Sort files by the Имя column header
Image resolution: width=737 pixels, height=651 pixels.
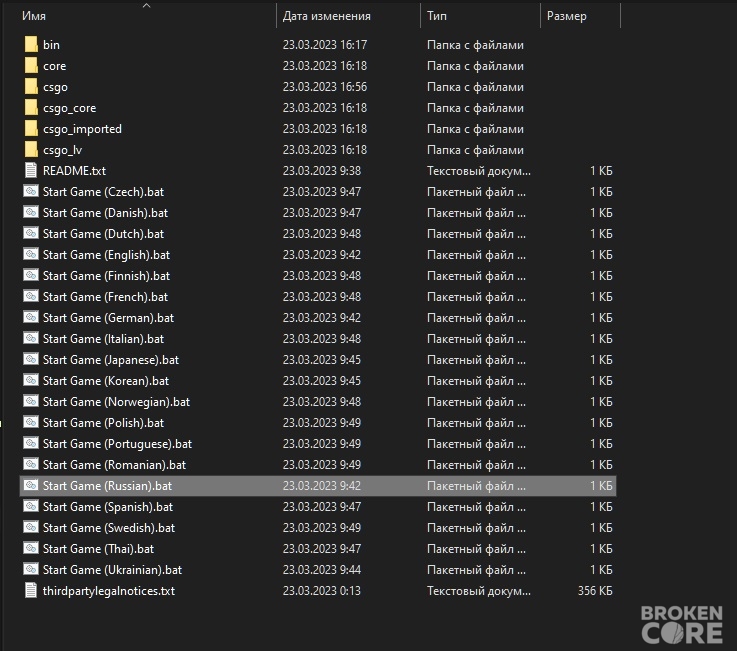(x=34, y=16)
